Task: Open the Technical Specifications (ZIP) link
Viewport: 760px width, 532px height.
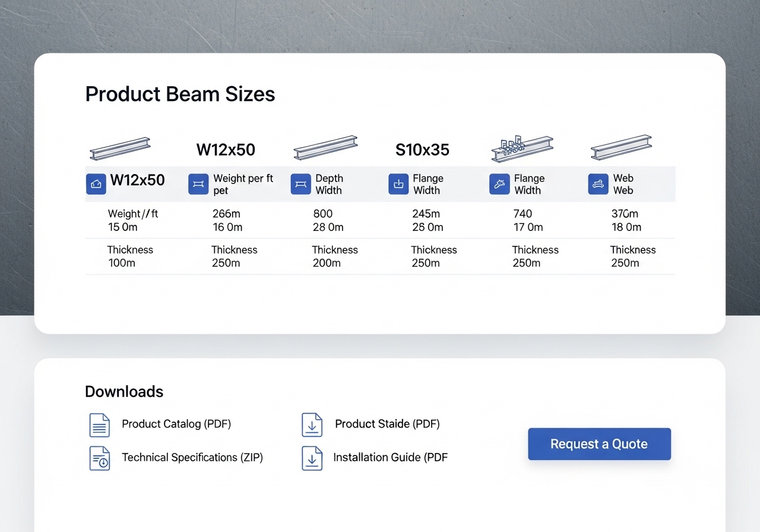Action: pos(192,457)
